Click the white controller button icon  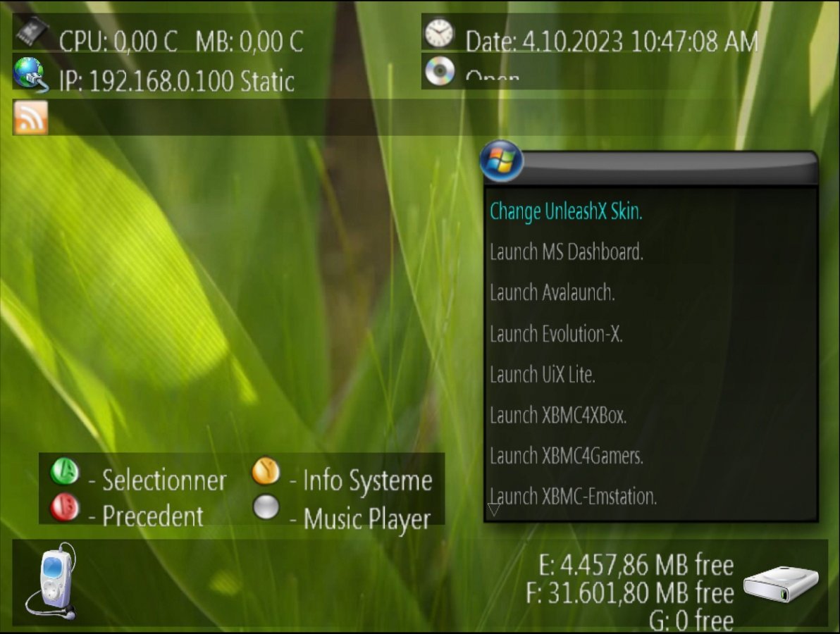click(266, 506)
